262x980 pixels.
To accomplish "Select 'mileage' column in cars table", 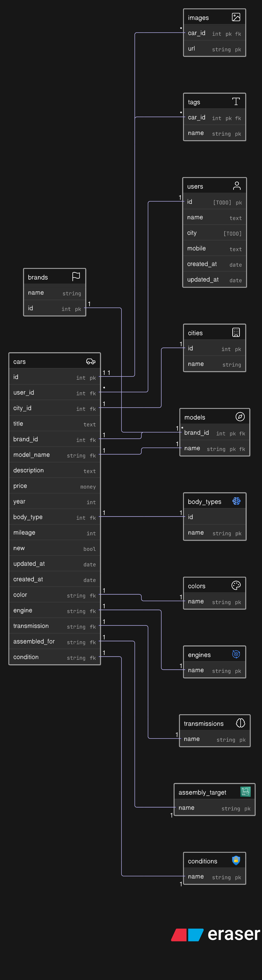I will [x=54, y=533].
